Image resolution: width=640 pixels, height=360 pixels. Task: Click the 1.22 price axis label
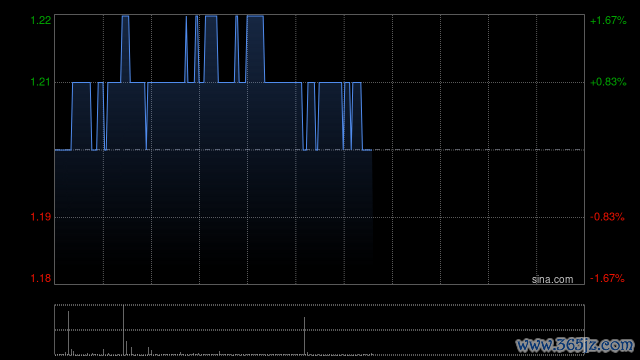[41, 20]
